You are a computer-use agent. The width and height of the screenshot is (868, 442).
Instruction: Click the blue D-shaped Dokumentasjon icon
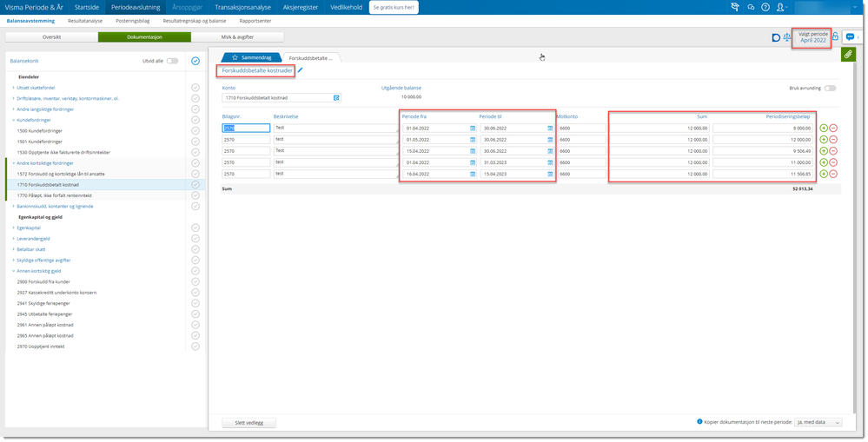pos(776,37)
